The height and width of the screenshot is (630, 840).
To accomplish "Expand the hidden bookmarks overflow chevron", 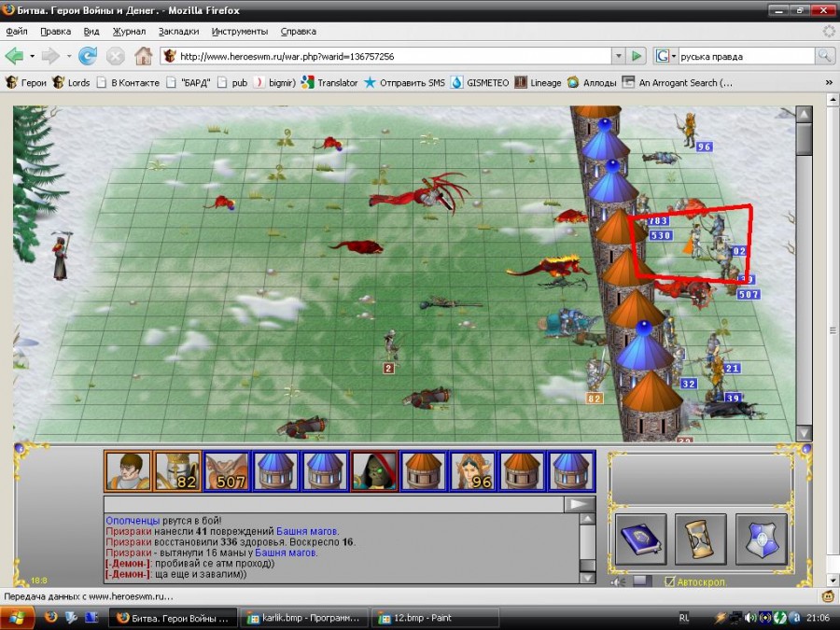I will [x=828, y=82].
